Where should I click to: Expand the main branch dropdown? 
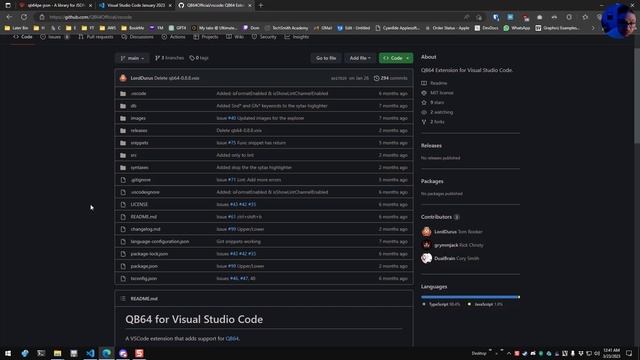click(x=132, y=58)
